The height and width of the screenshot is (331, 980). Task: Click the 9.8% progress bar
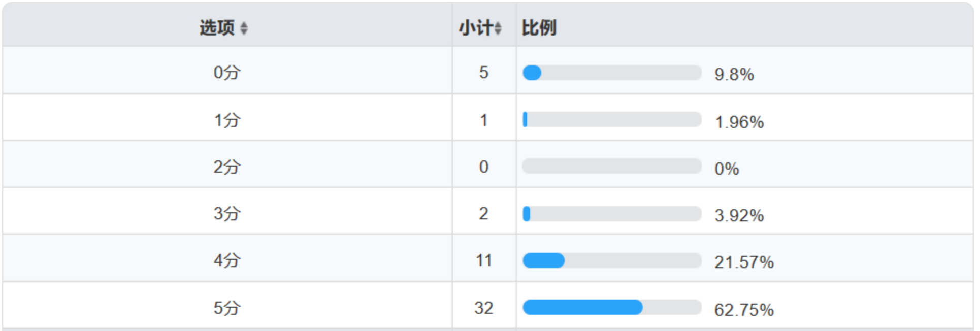[612, 73]
